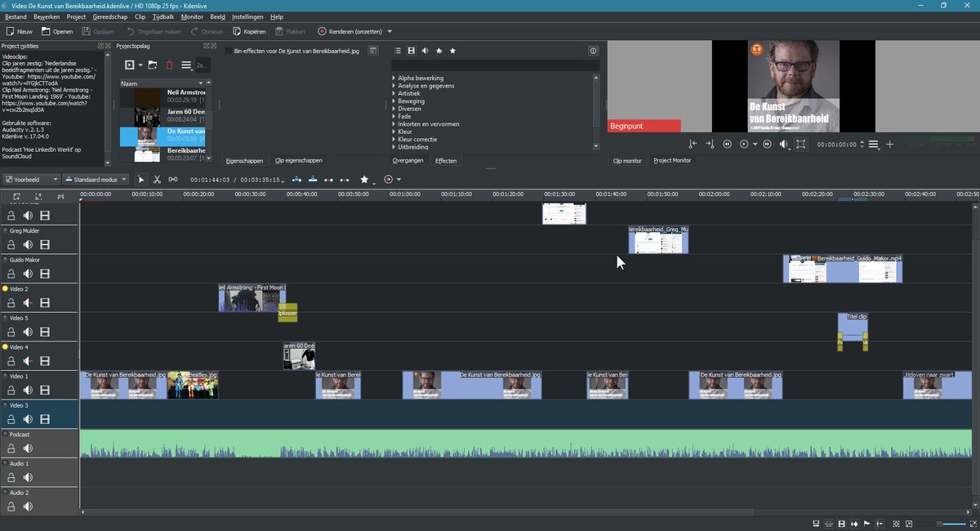Select Neil Armstrong clip in project bin

(x=162, y=97)
